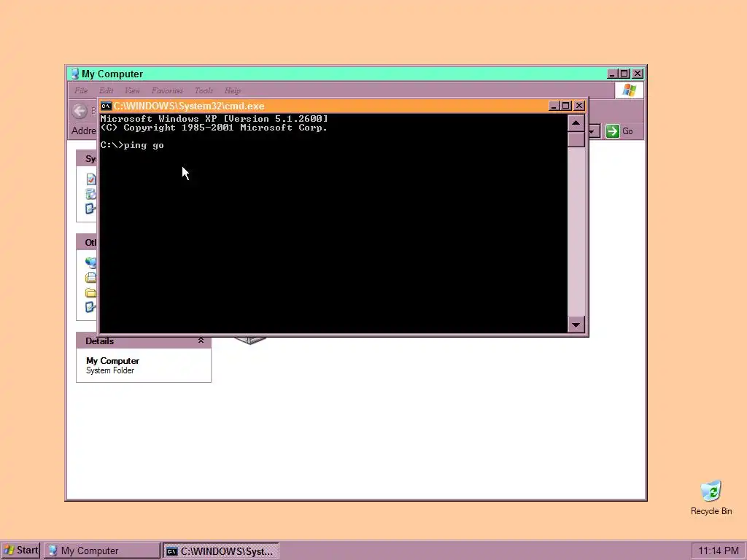Click the My Computer title bar icon

click(x=75, y=74)
